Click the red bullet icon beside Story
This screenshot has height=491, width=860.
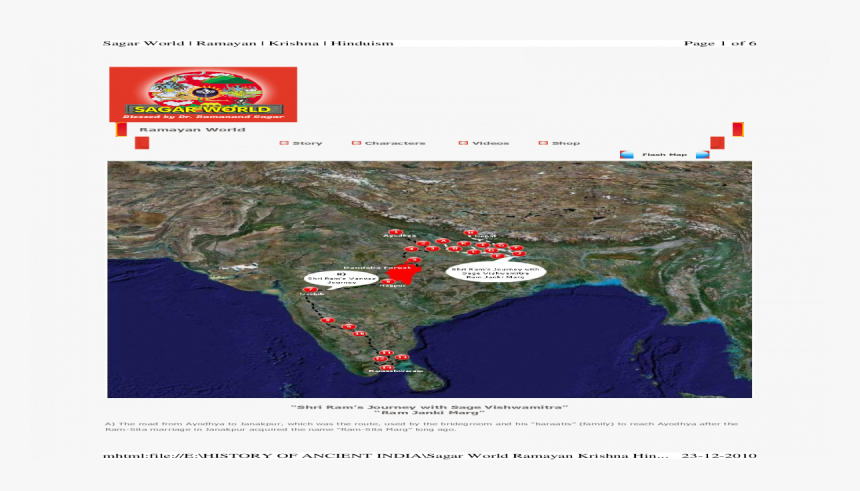click(x=284, y=143)
